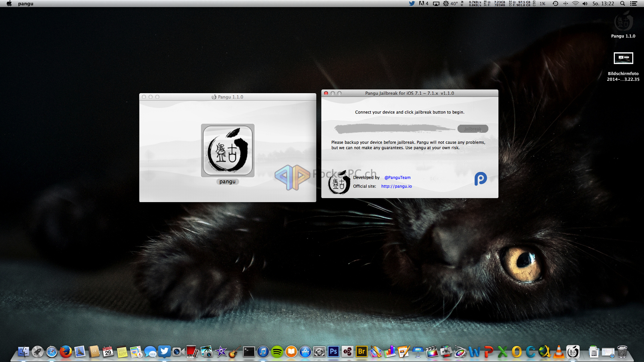Open Notification Center list icon

(634, 4)
